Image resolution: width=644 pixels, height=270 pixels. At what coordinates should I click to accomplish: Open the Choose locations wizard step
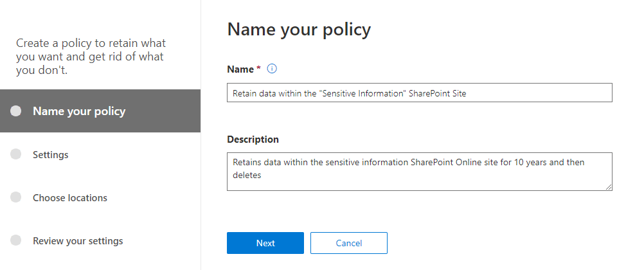[x=70, y=198]
